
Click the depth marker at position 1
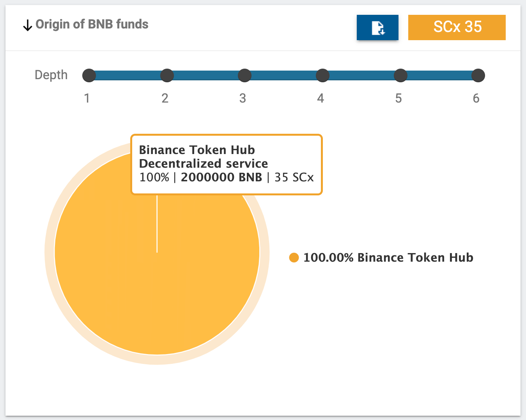[x=89, y=75]
